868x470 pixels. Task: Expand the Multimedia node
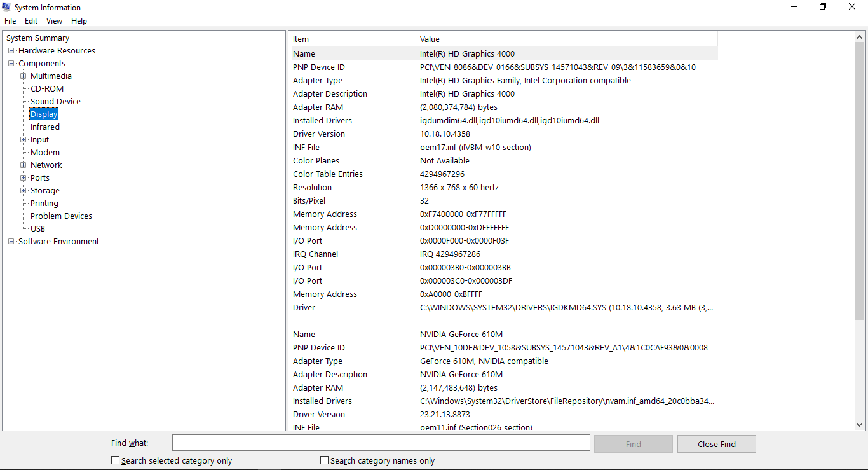coord(22,76)
